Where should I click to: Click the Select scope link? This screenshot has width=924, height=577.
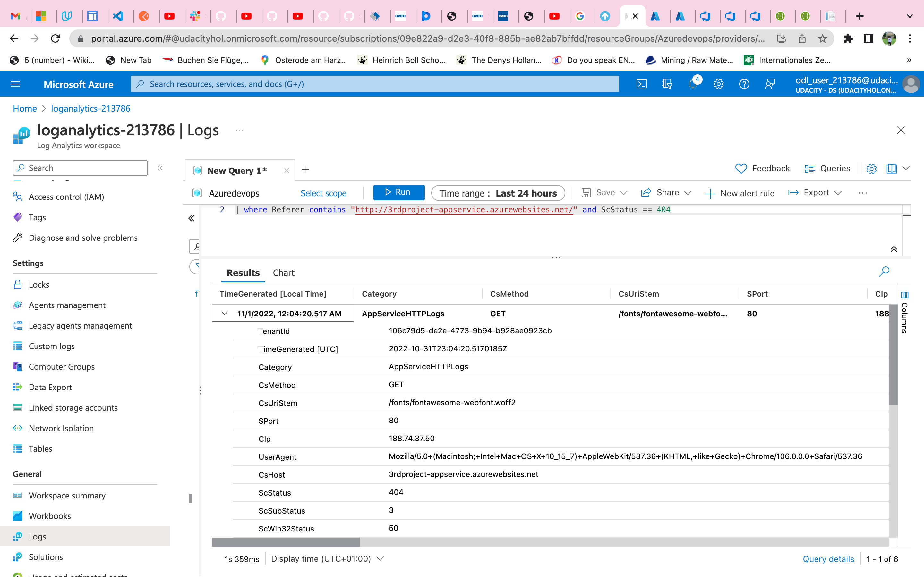tap(323, 193)
